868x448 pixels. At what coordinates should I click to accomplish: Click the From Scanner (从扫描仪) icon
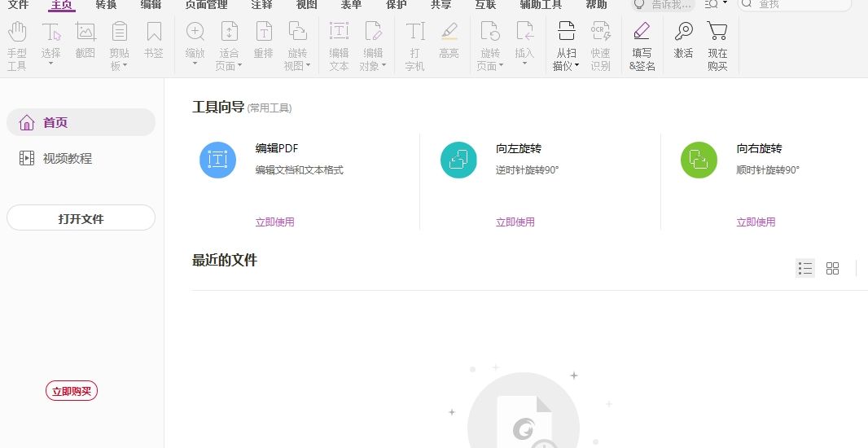(x=566, y=32)
